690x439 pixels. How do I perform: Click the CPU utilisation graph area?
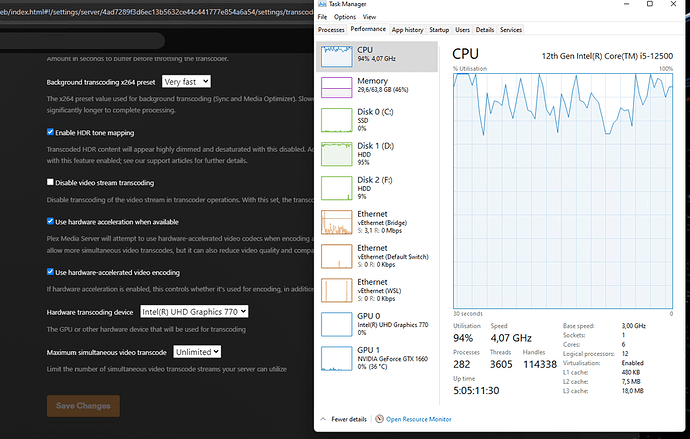(563, 191)
